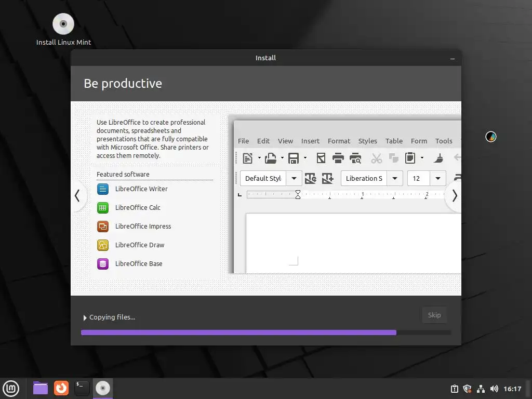Image resolution: width=532 pixels, height=399 pixels.
Task: Click the round color icon on desktop
Action: click(490, 137)
